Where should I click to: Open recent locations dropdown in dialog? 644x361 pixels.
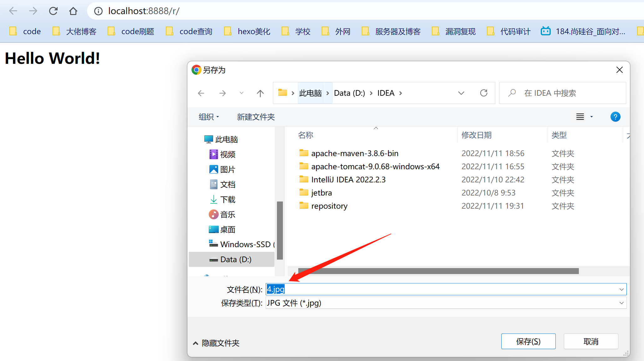tap(241, 93)
